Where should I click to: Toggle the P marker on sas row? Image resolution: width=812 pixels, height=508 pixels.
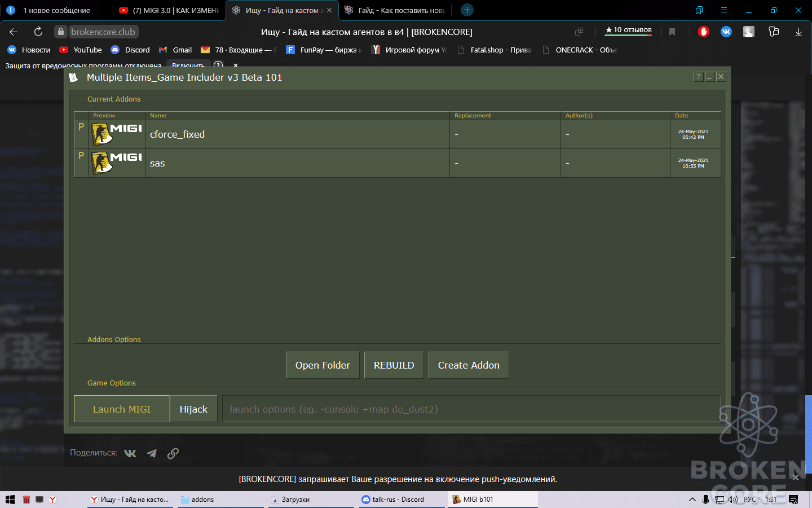[81, 156]
